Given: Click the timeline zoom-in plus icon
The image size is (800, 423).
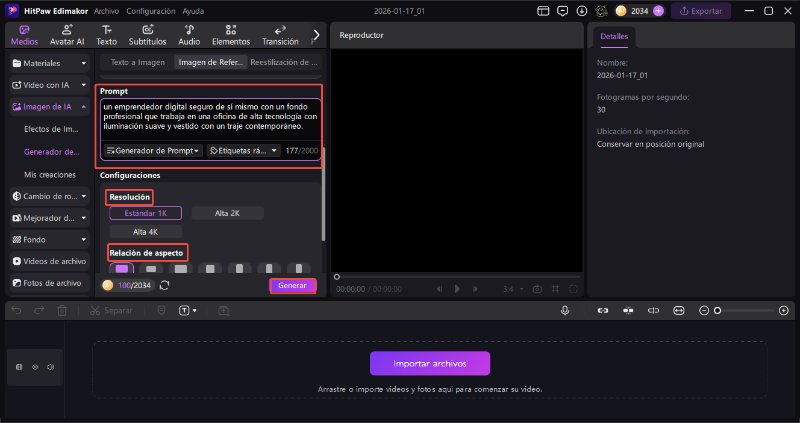Looking at the screenshot, I should pyautogui.click(x=785, y=311).
